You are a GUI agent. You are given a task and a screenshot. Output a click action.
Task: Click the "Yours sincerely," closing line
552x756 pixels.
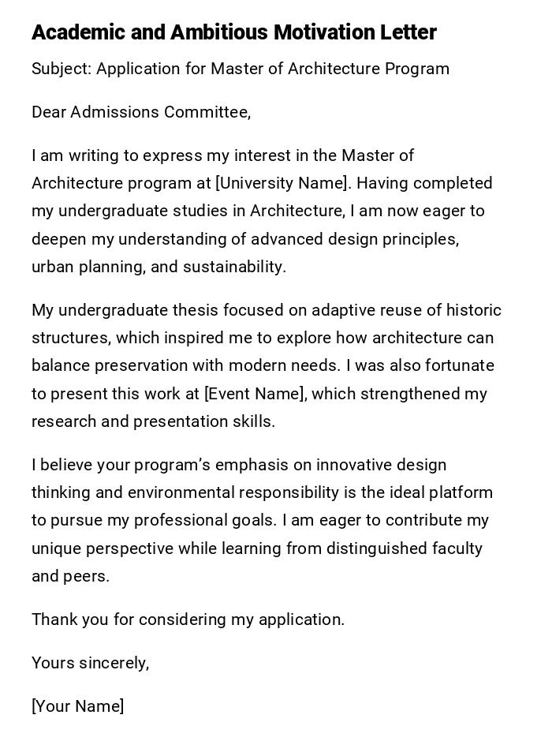(90, 663)
